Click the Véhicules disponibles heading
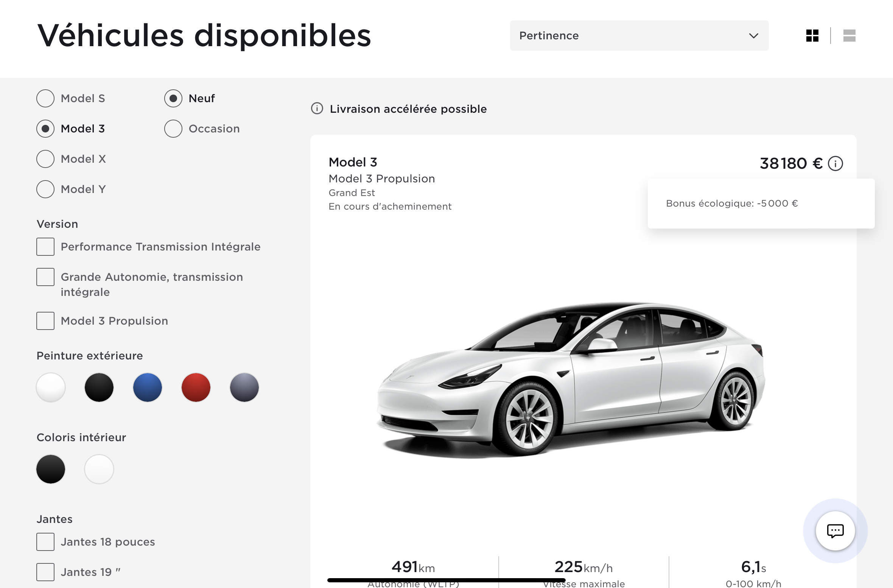Image resolution: width=893 pixels, height=588 pixels. click(x=204, y=36)
